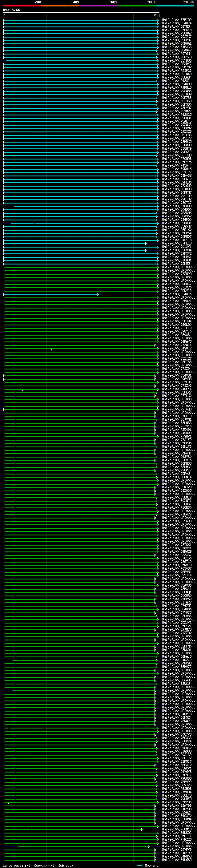Select the UniRef100_A9RML5 entry

click(177, 88)
